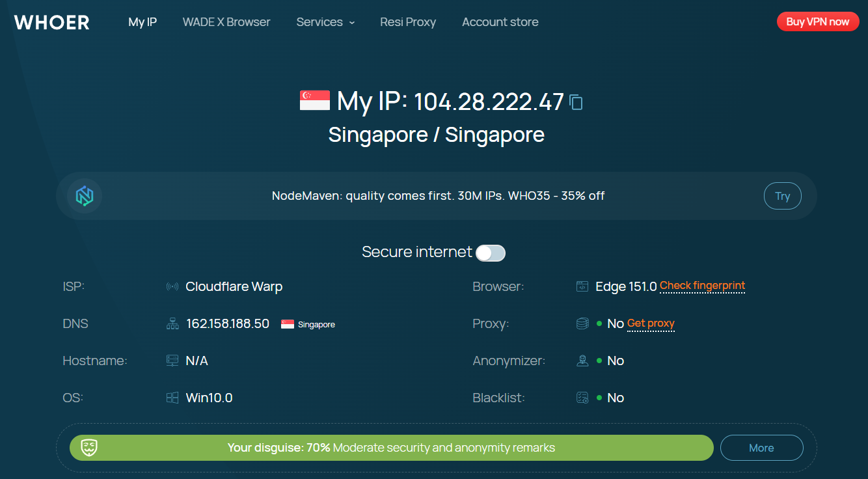The height and width of the screenshot is (479, 868).
Task: Click the DNS address 162.158.188.50
Action: tap(228, 323)
